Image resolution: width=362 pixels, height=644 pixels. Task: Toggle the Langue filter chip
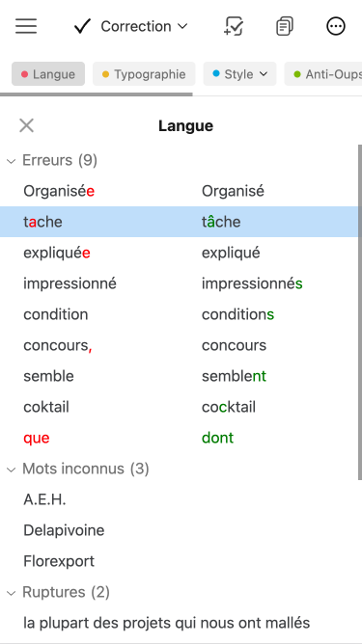[x=48, y=74]
